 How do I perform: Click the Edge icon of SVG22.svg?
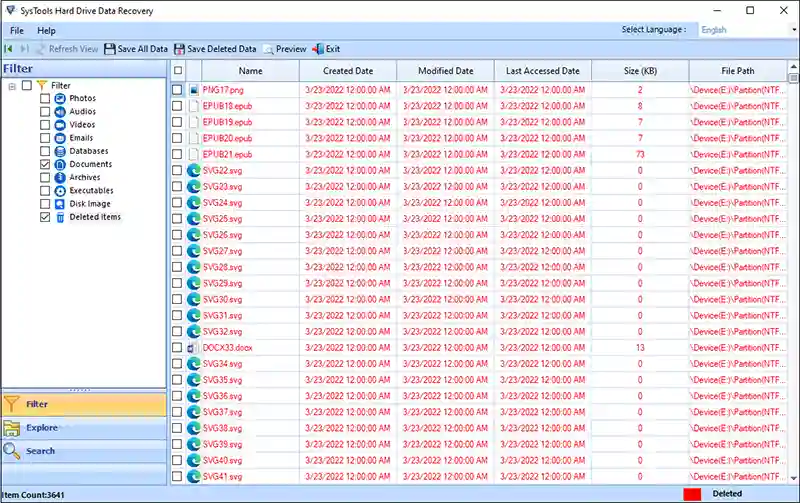[194, 170]
